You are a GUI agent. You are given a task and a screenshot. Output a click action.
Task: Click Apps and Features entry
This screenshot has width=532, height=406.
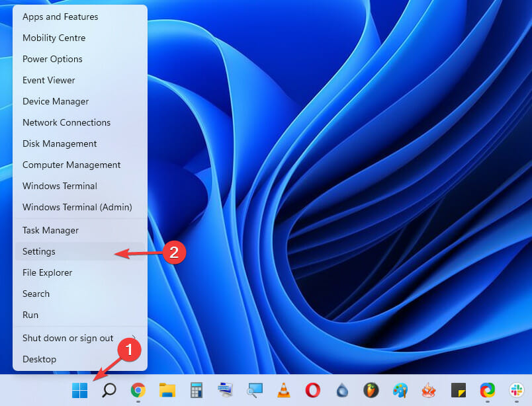(x=60, y=17)
